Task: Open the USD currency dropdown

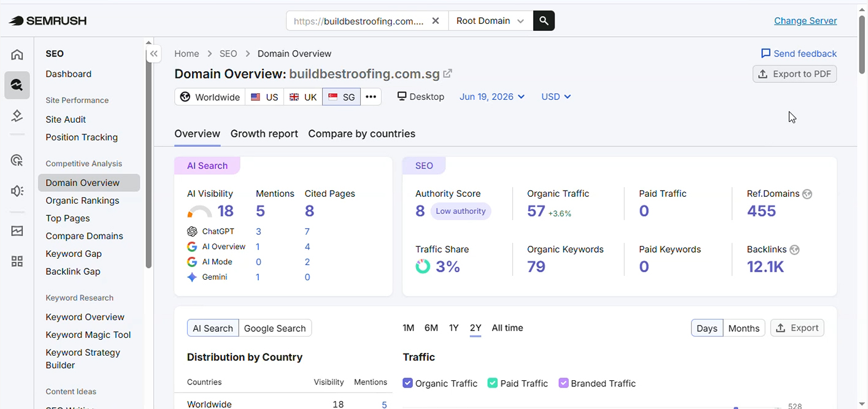Action: coord(556,97)
